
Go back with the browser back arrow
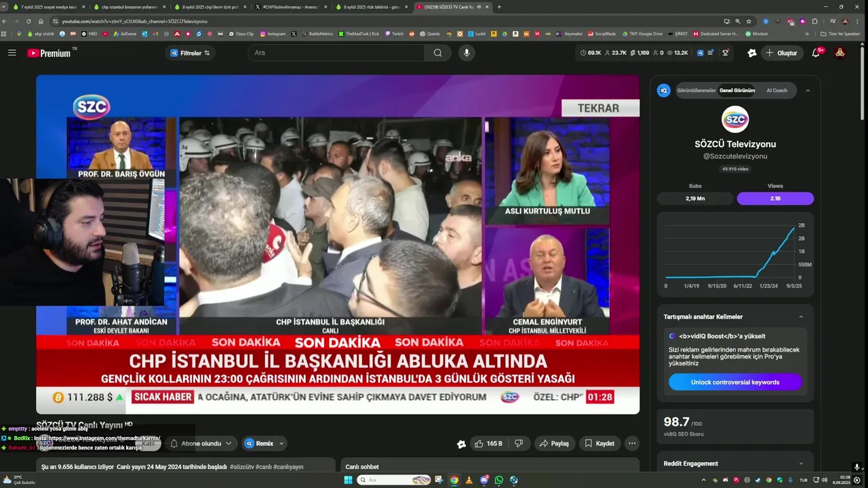pyautogui.click(x=4, y=21)
